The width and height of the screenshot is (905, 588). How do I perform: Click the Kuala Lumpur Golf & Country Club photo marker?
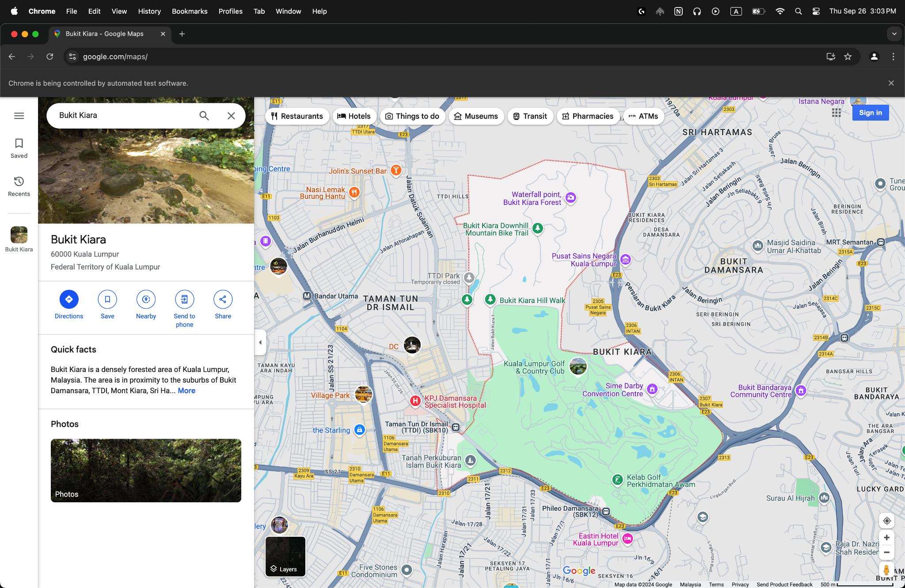click(578, 366)
